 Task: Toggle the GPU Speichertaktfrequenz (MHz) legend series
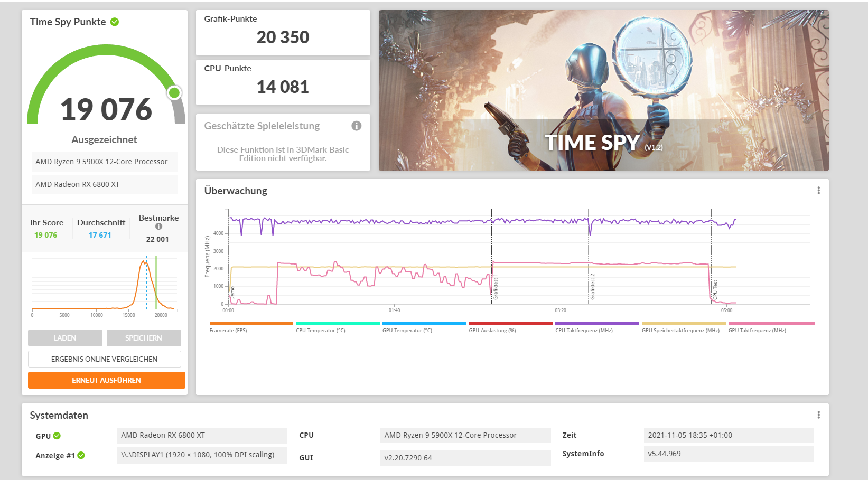pyautogui.click(x=684, y=327)
